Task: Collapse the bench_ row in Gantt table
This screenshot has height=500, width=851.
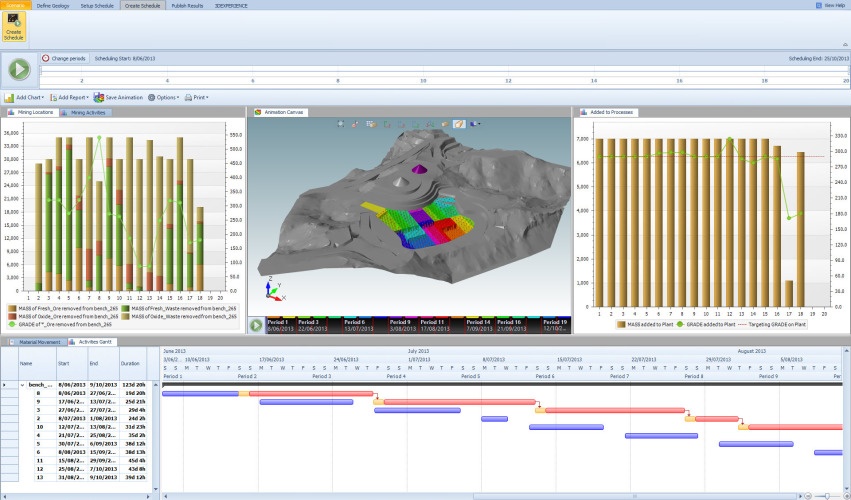Action: [x=22, y=385]
